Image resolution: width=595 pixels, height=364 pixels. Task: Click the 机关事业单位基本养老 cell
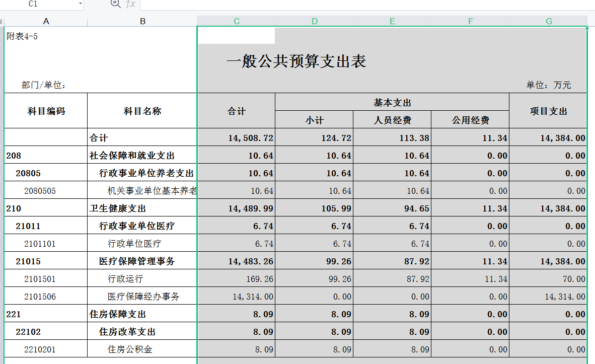pos(142,190)
